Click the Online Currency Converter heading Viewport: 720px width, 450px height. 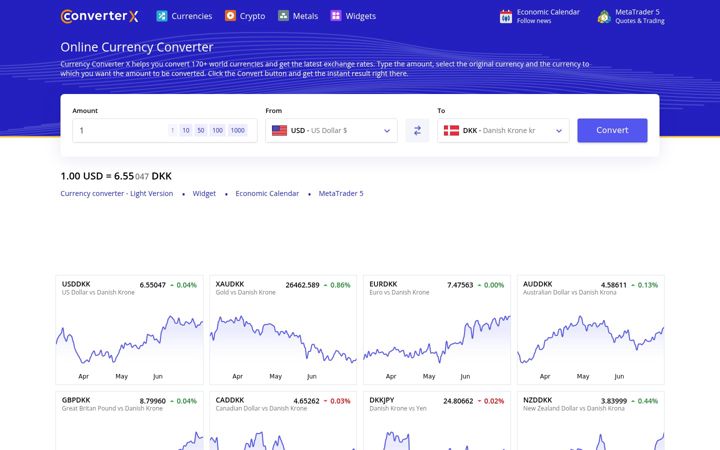click(137, 47)
